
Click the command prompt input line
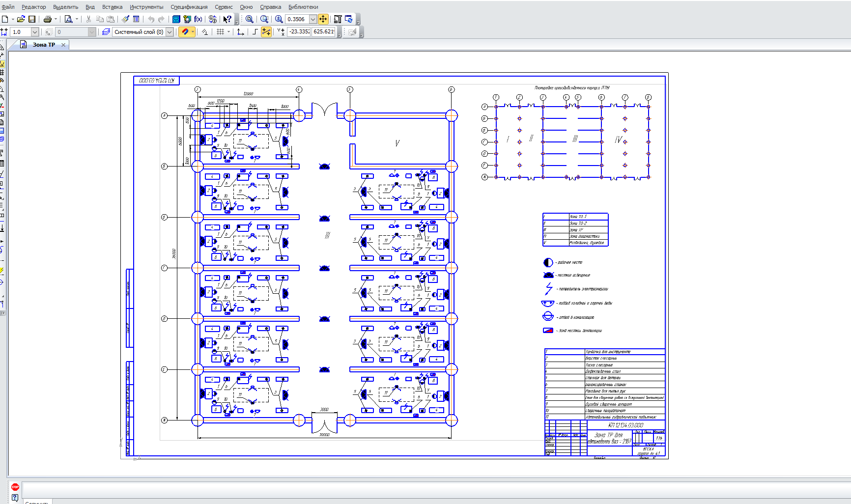(x=436, y=489)
